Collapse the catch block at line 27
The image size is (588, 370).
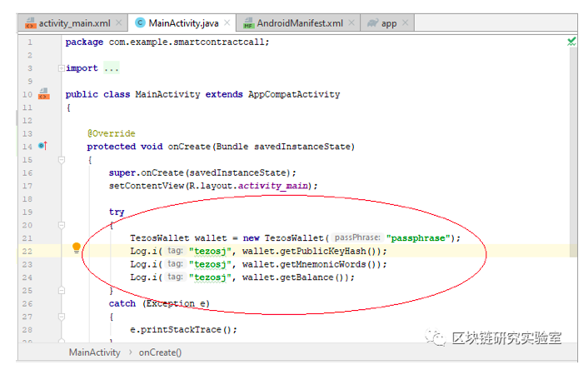(x=62, y=317)
